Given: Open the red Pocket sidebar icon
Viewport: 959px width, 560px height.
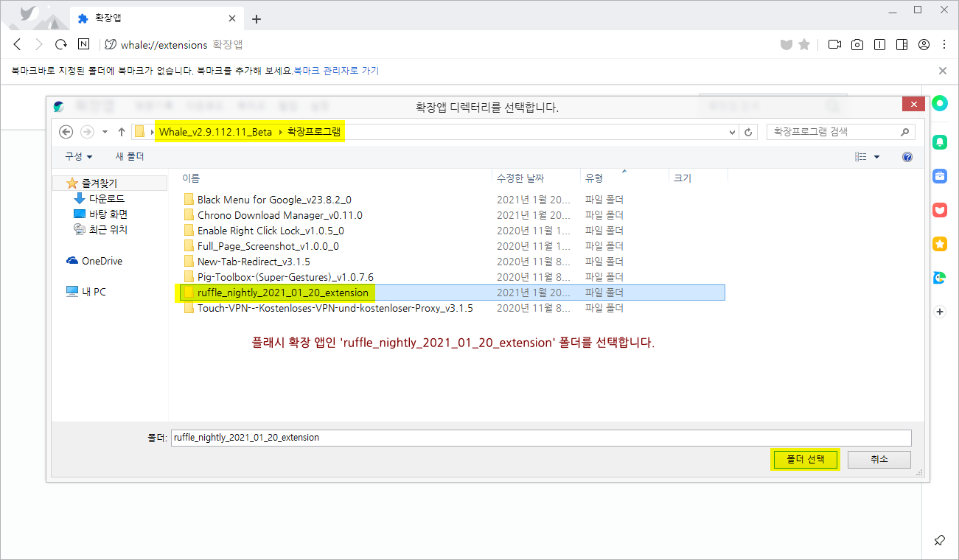Looking at the screenshot, I should [x=940, y=209].
